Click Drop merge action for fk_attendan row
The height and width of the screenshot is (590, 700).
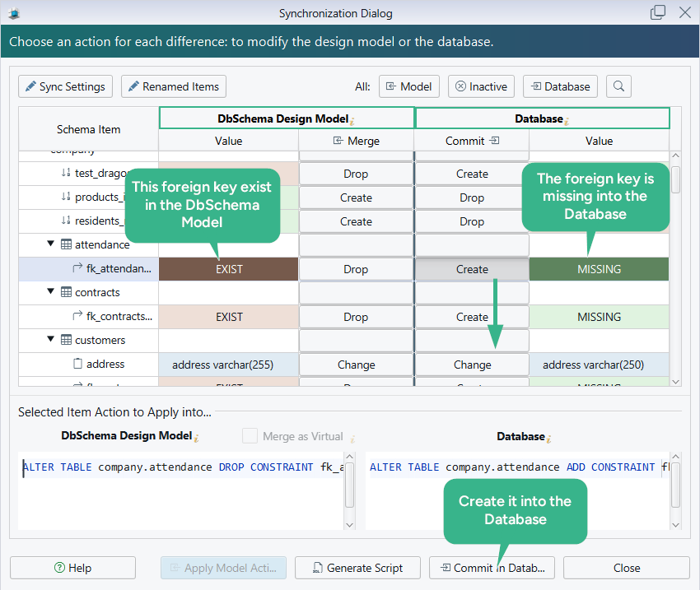click(x=356, y=269)
